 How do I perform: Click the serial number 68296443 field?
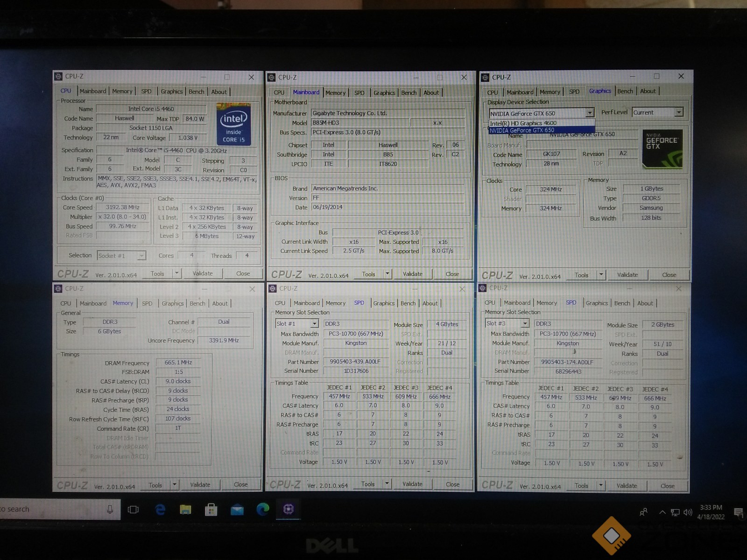tap(568, 371)
